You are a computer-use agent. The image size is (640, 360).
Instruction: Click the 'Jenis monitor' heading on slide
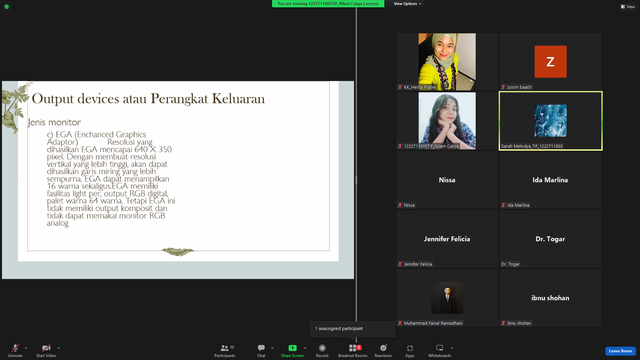pos(54,122)
